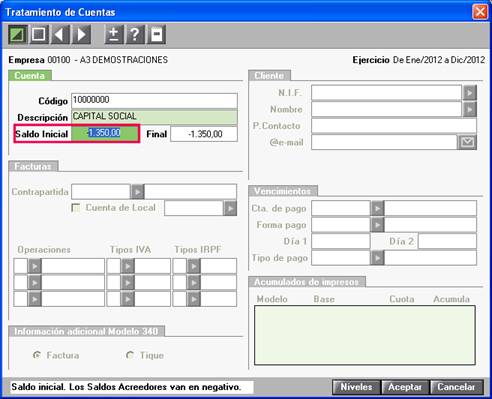Select the Cliente section tab
Viewport: 492px width, 399px height.
269,76
